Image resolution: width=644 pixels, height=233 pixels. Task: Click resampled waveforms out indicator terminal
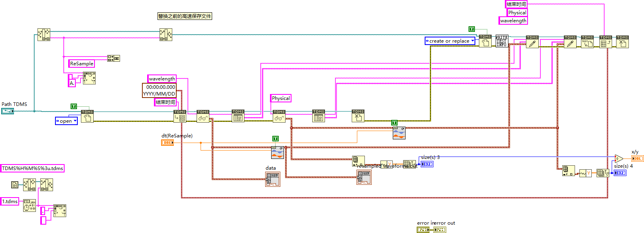click(364, 177)
